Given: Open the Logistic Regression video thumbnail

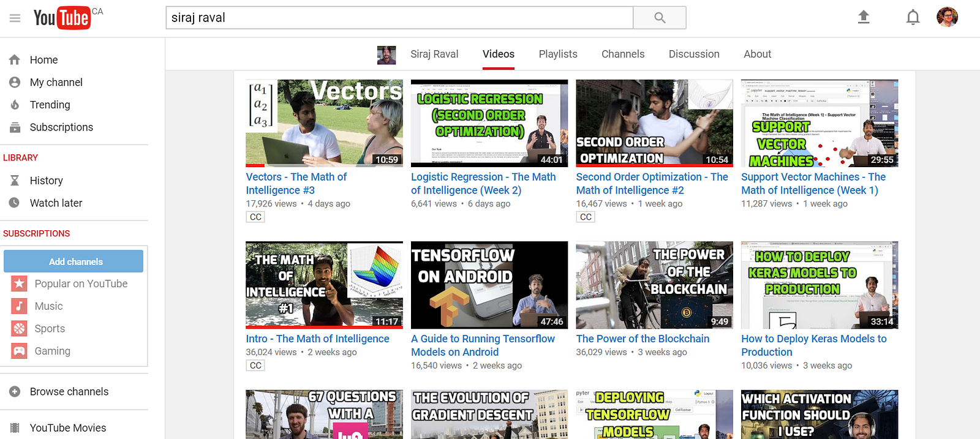Looking at the screenshot, I should pos(489,123).
